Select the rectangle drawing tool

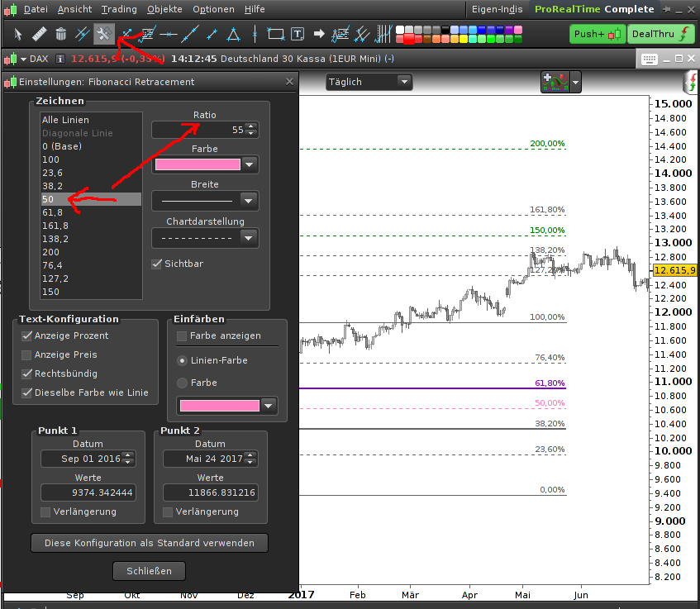pos(275,34)
